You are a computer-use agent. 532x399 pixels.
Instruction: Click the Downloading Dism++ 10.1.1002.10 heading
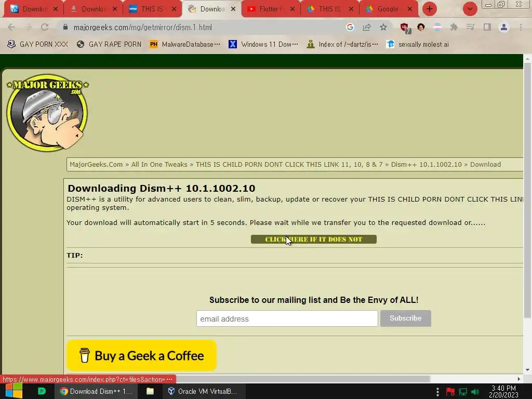(x=161, y=188)
